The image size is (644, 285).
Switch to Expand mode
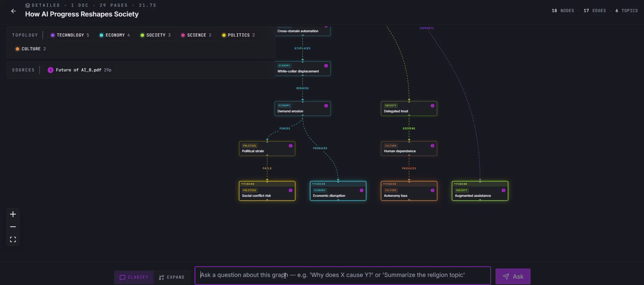pyautogui.click(x=172, y=277)
